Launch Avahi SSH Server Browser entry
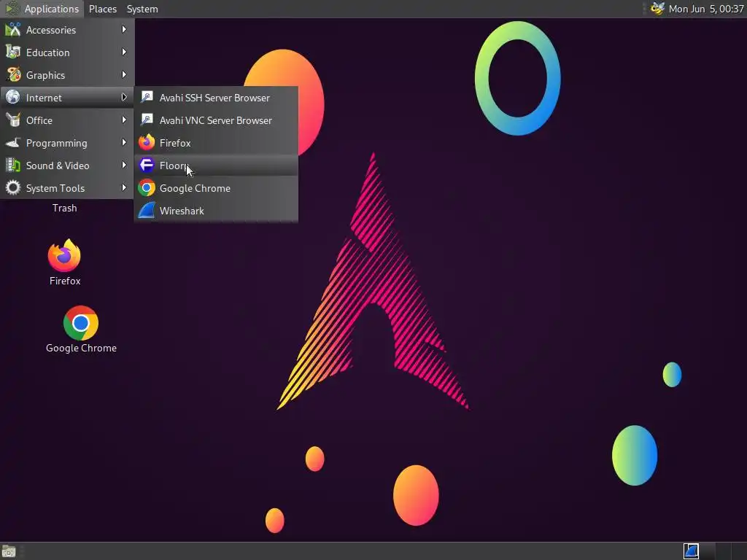Image resolution: width=747 pixels, height=560 pixels. 216,98
